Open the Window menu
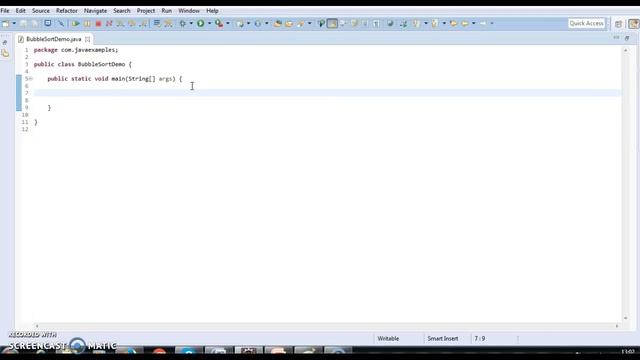Image resolution: width=640 pixels, height=360 pixels. [189, 11]
